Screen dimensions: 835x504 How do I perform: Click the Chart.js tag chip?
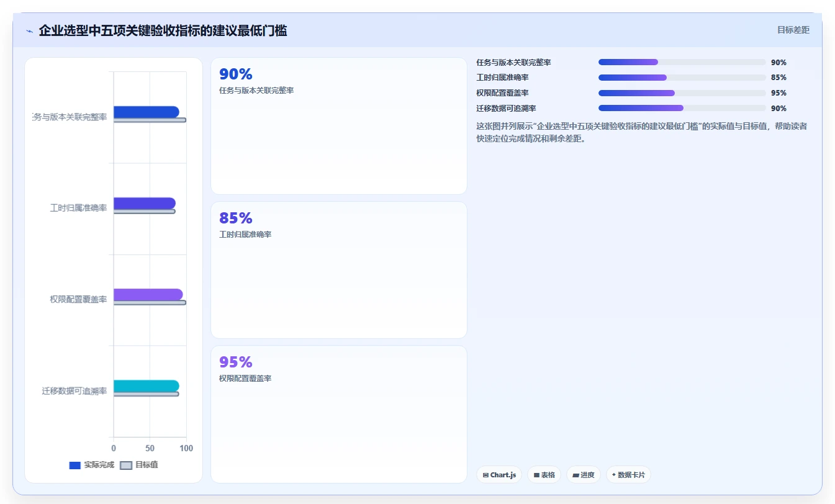[499, 475]
